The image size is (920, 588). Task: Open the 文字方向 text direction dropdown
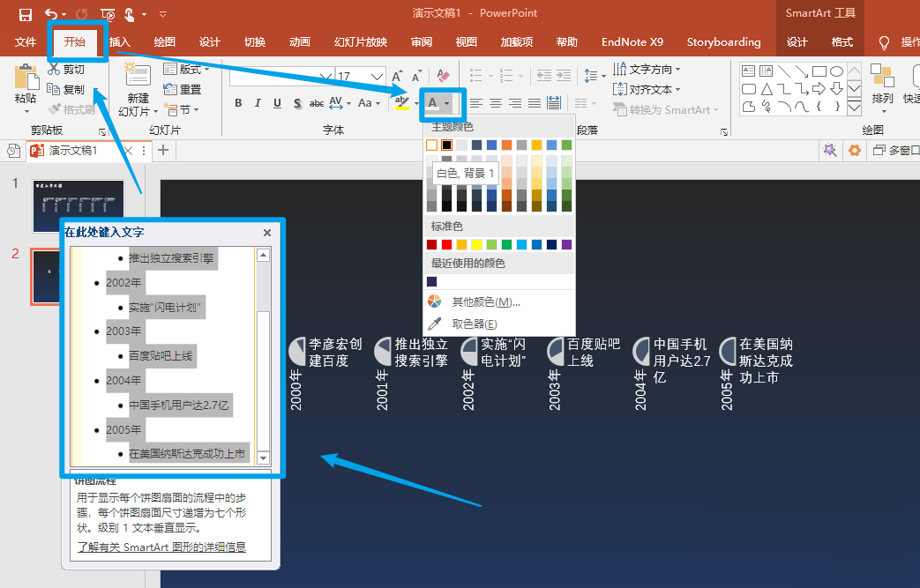point(647,69)
